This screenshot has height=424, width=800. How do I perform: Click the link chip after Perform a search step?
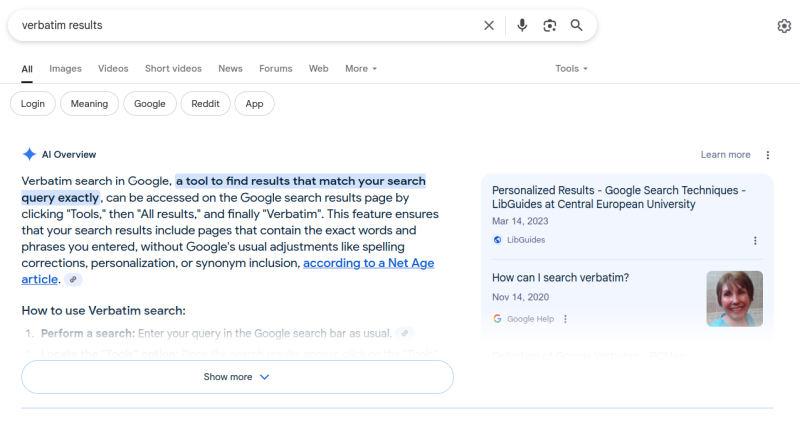coord(405,333)
